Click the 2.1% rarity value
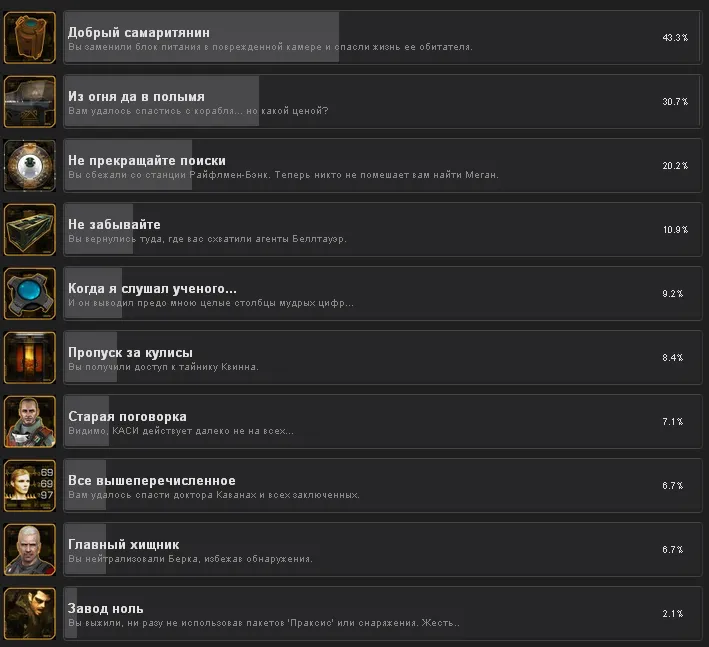The height and width of the screenshot is (647, 709). pyautogui.click(x=673, y=614)
